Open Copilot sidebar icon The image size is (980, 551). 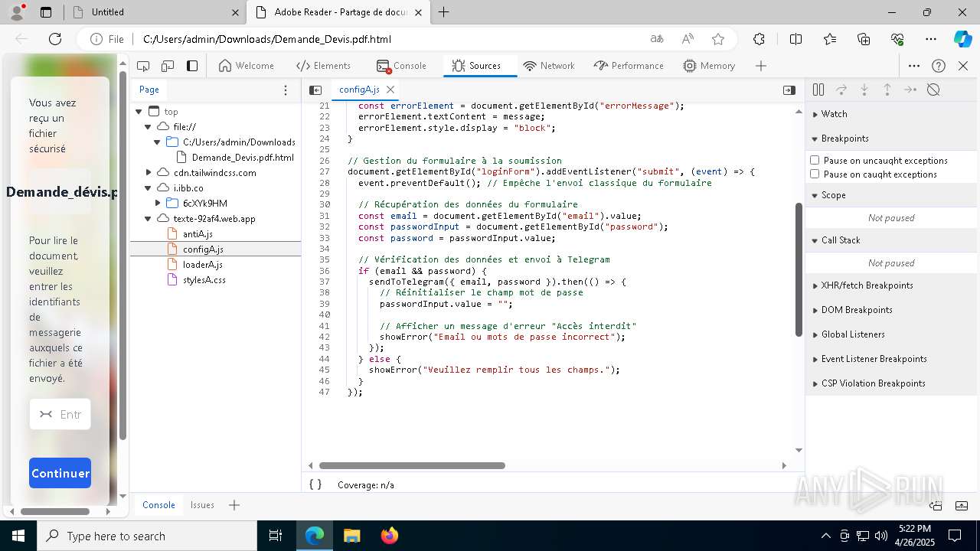click(x=962, y=39)
